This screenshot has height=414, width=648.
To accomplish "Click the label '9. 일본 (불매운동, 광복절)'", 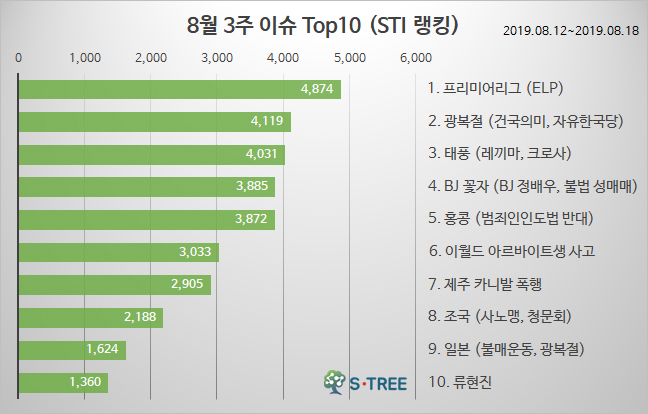I will click(x=506, y=349).
